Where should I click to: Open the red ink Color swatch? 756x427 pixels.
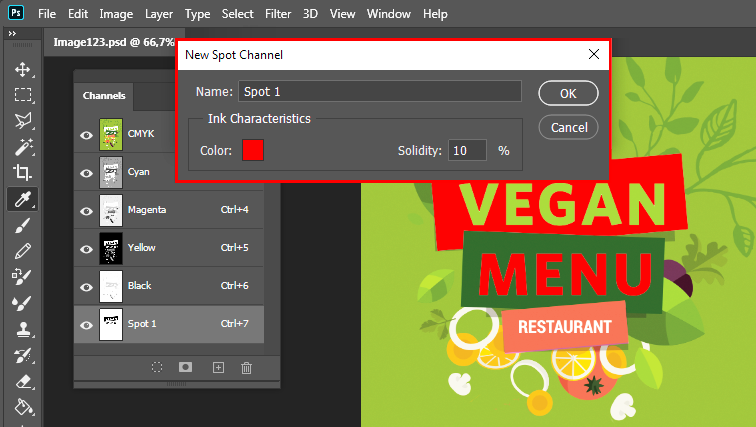[x=253, y=150]
